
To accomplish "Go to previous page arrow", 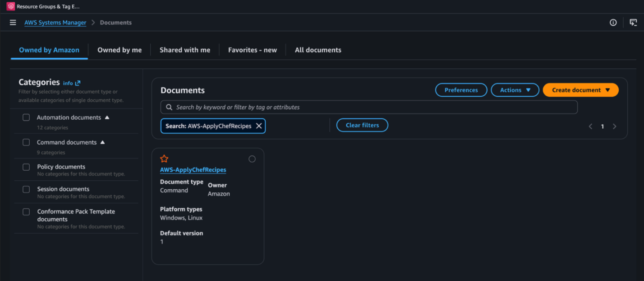I will (590, 126).
